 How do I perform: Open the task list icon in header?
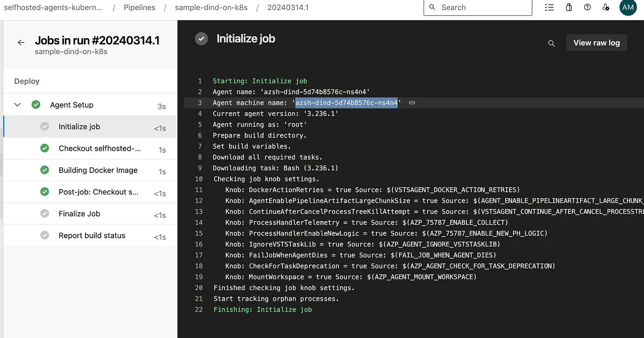(549, 7)
